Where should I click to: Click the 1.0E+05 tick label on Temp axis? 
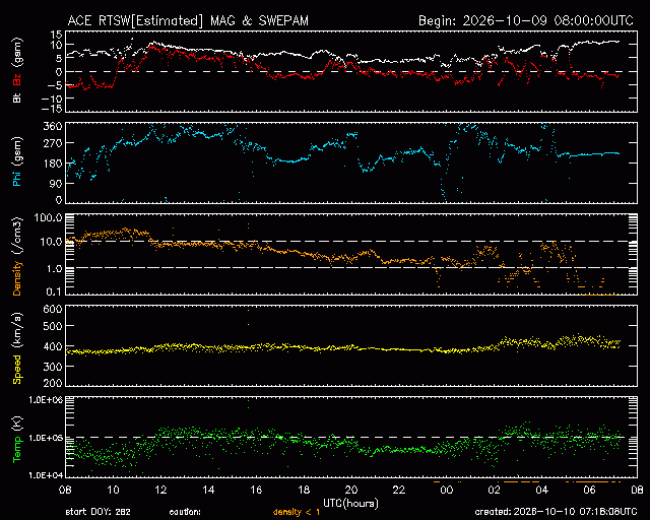[x=46, y=438]
